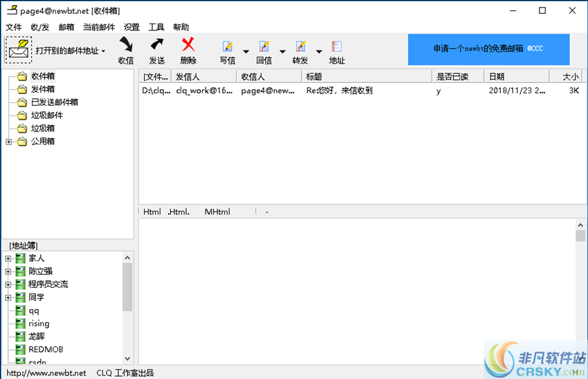Sort by the 日期 column header
Image resolution: width=588 pixels, height=379 pixels.
(x=517, y=77)
